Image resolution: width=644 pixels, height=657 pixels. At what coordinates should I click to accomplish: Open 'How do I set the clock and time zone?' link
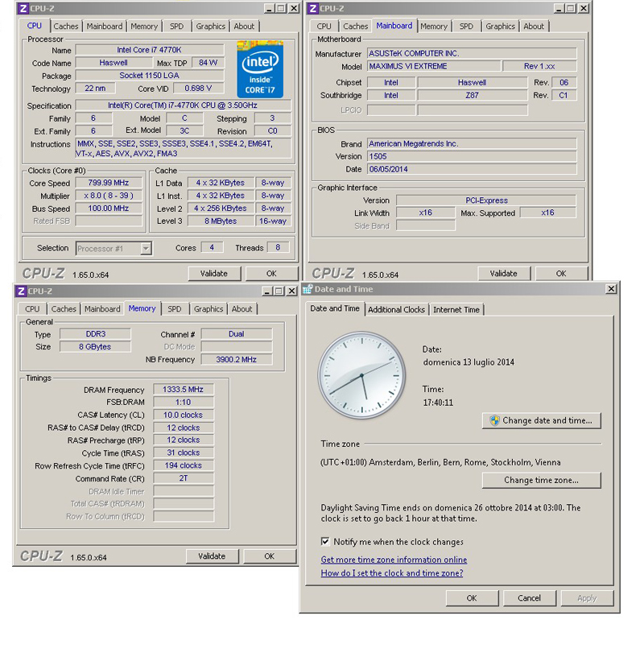point(392,572)
